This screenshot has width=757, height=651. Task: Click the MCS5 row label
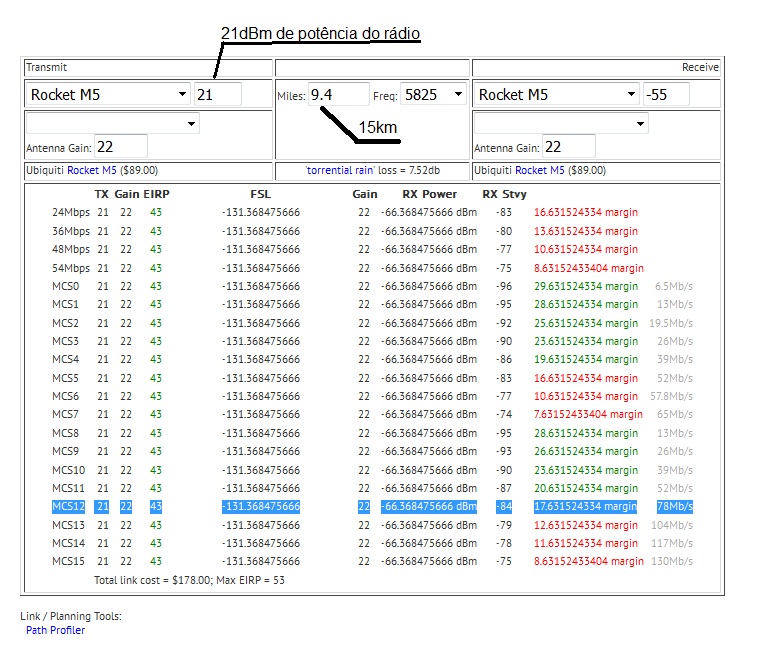(66, 378)
